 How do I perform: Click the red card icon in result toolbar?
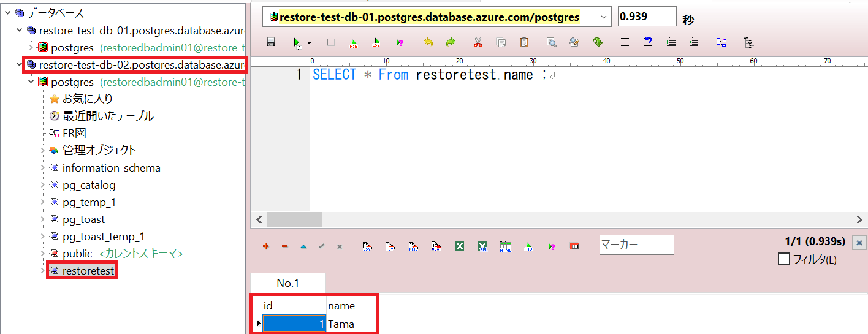pos(574,246)
